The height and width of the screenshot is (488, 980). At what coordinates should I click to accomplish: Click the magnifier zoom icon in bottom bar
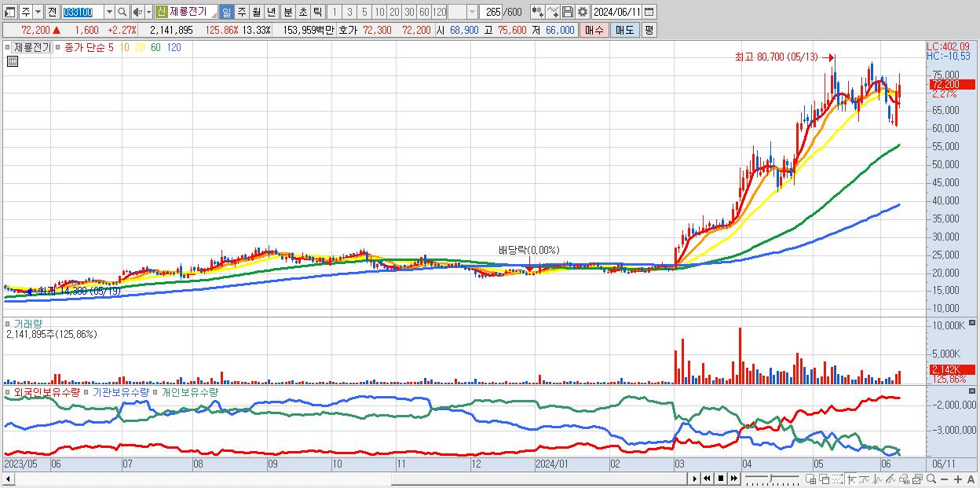(x=931, y=479)
